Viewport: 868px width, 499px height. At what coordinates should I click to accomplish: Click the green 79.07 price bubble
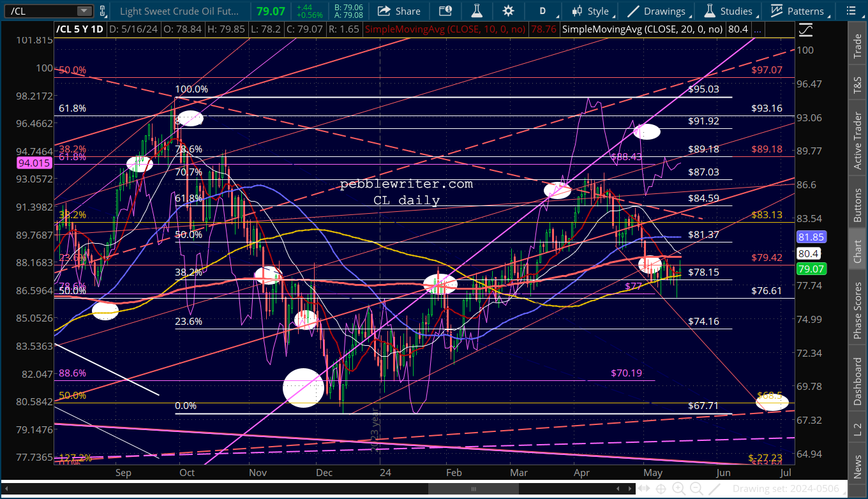click(812, 269)
